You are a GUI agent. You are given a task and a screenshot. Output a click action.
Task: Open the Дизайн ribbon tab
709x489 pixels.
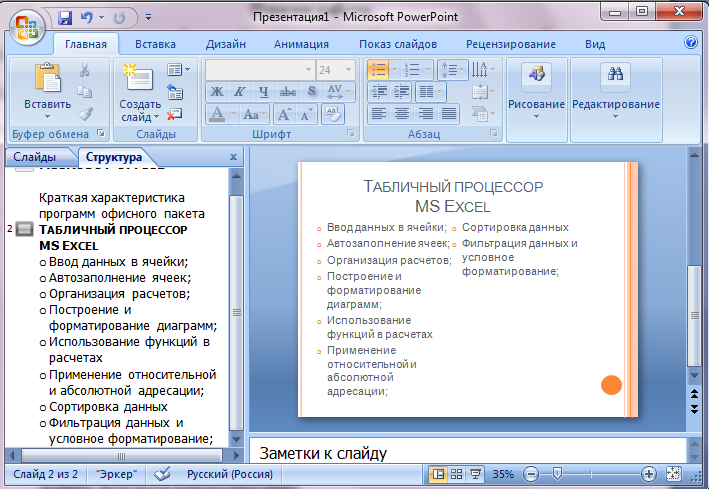(226, 44)
